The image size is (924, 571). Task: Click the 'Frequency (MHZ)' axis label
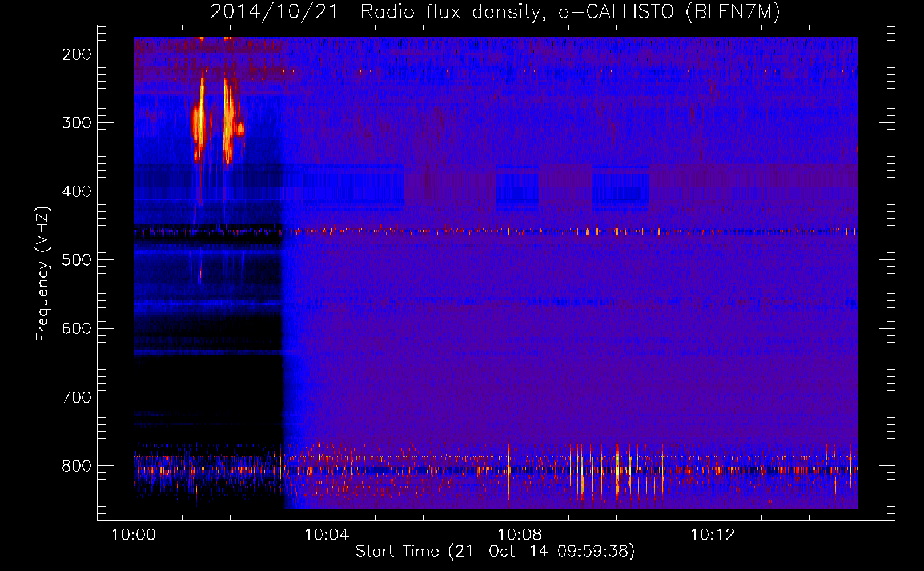[43, 274]
